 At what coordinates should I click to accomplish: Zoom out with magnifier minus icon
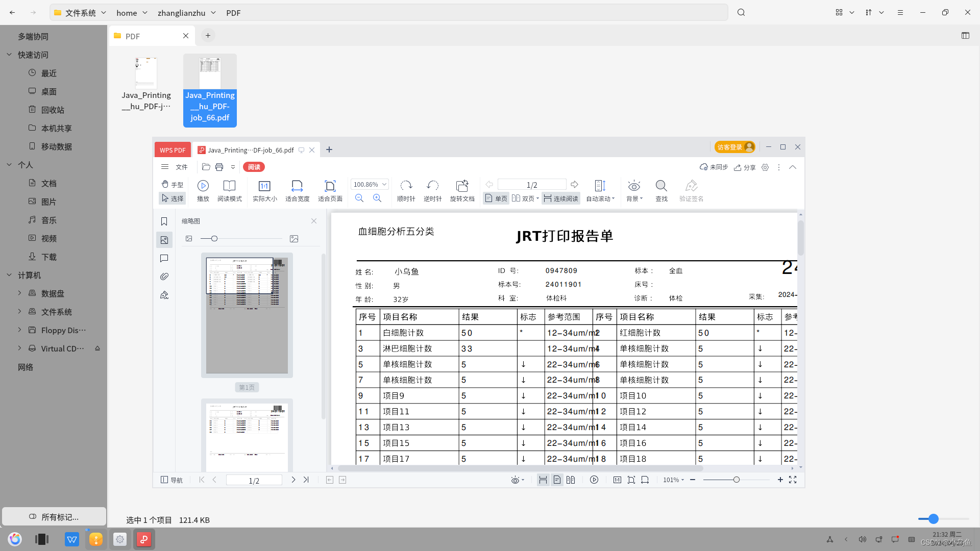click(x=359, y=198)
